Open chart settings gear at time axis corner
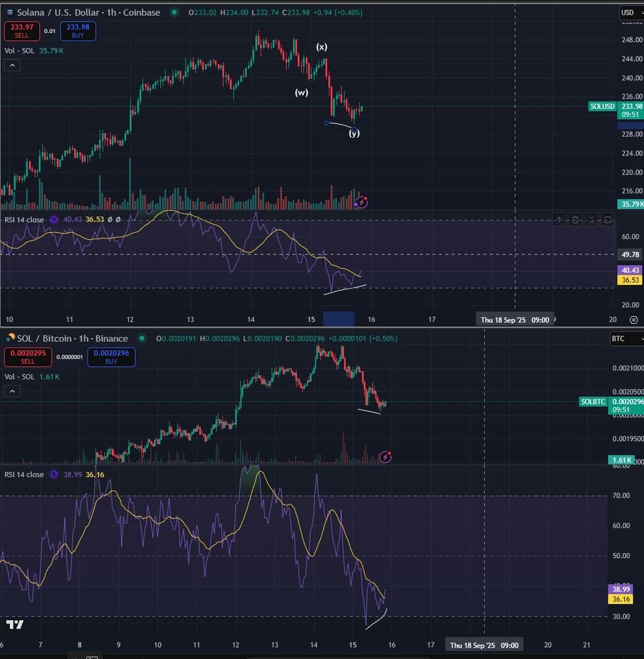 [633, 320]
